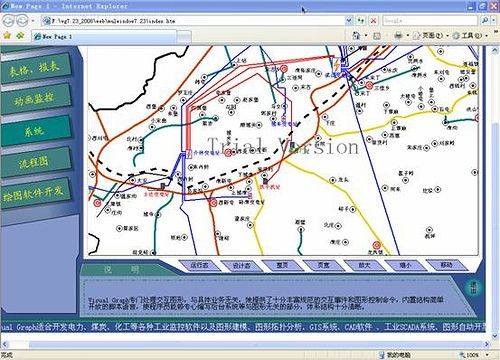Click the red station marker near 三堤乡
The height and width of the screenshot is (360, 500).
(x=369, y=85)
